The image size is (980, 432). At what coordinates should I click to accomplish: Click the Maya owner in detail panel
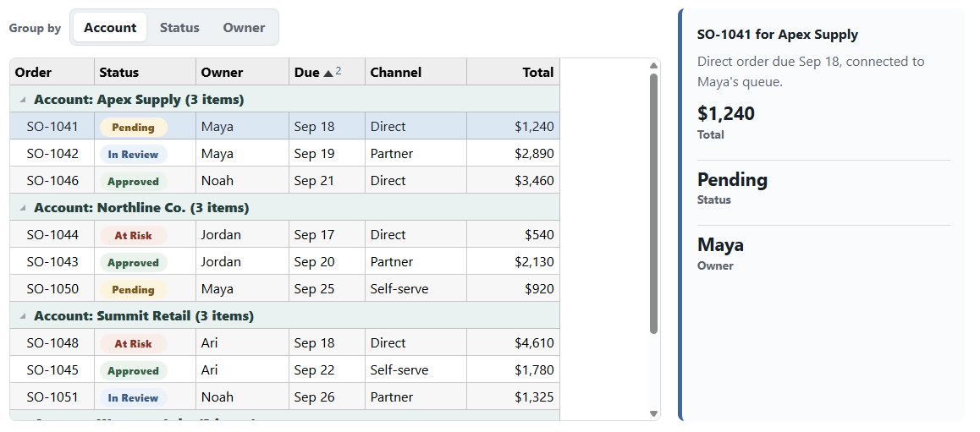pyautogui.click(x=720, y=244)
